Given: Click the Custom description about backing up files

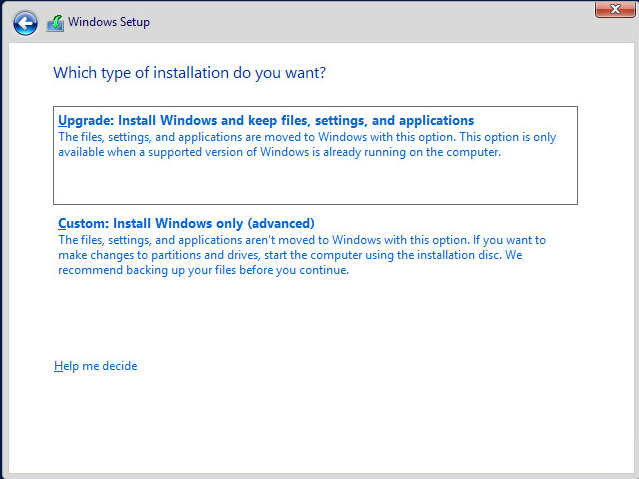Looking at the screenshot, I should coord(302,255).
